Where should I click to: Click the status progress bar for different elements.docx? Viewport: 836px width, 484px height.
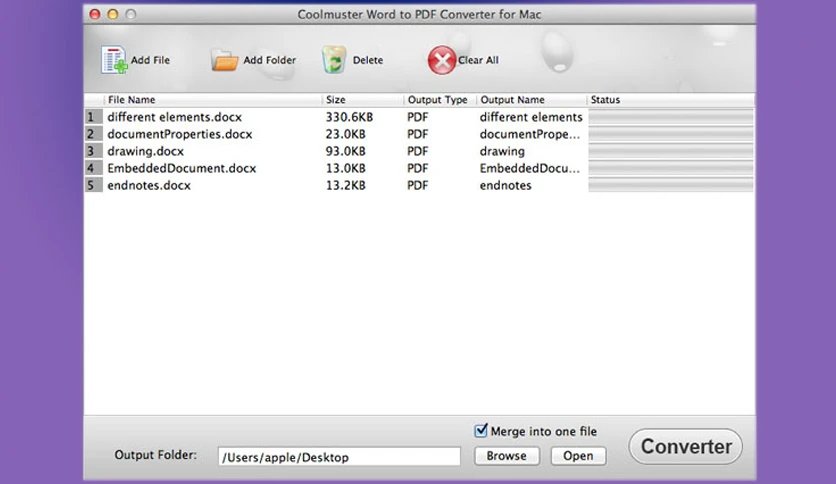pos(671,117)
